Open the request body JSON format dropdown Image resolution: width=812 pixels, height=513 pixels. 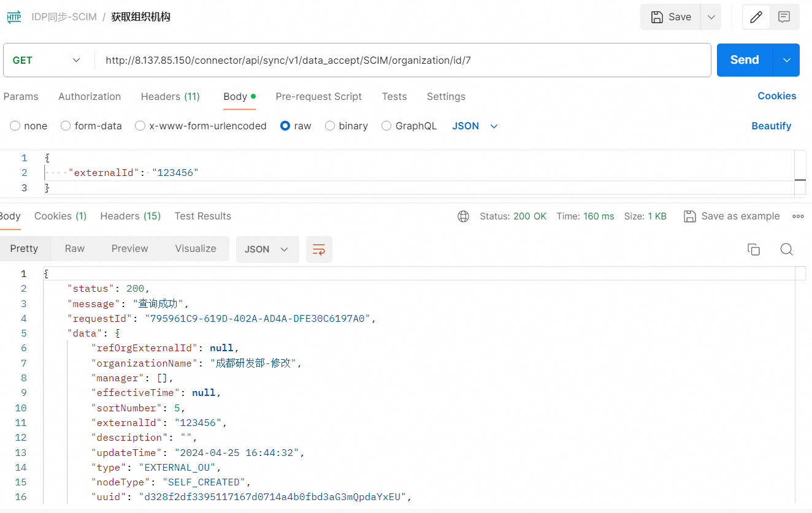[475, 126]
